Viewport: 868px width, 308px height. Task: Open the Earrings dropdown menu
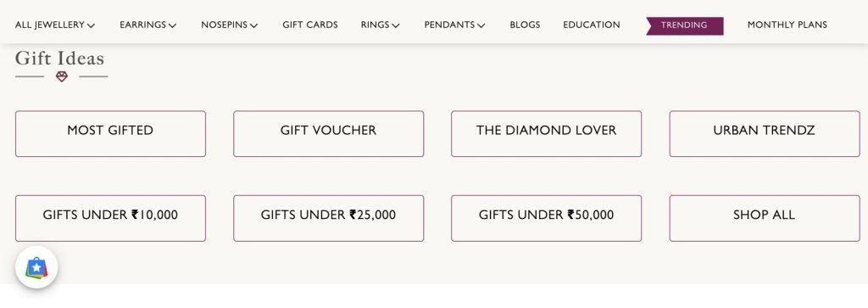[x=147, y=25]
